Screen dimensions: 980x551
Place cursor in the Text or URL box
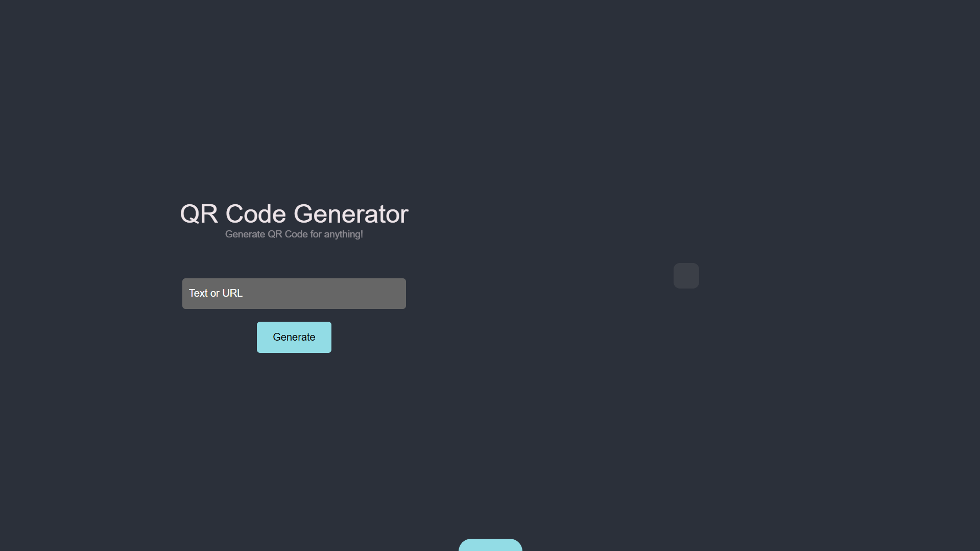tap(294, 294)
